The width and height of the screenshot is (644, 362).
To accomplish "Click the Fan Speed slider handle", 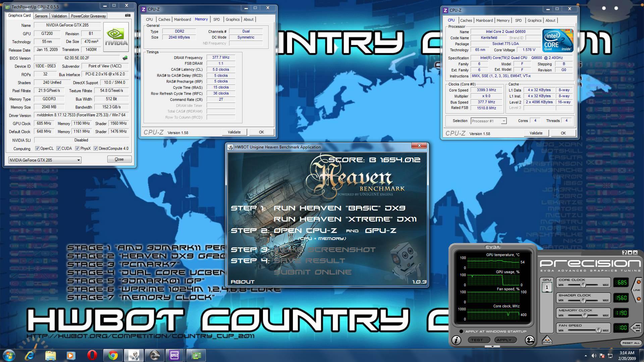I will [x=598, y=330].
